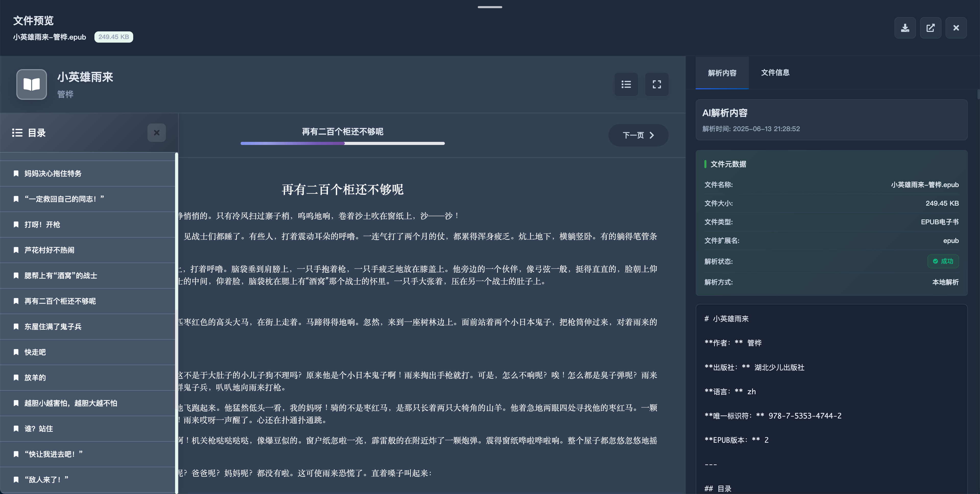Click bookmark icon beside 打呀！开枪
Screen dimensions: 980x494
(x=16, y=224)
